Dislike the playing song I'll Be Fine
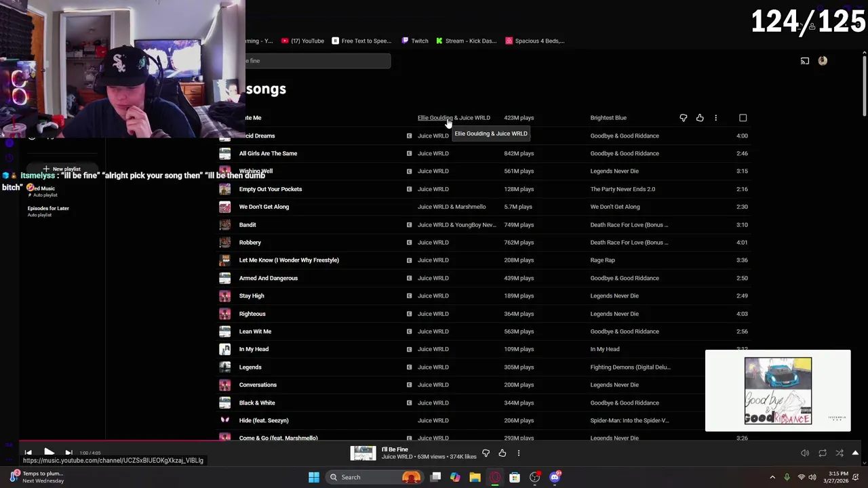The image size is (868, 488). (x=486, y=453)
